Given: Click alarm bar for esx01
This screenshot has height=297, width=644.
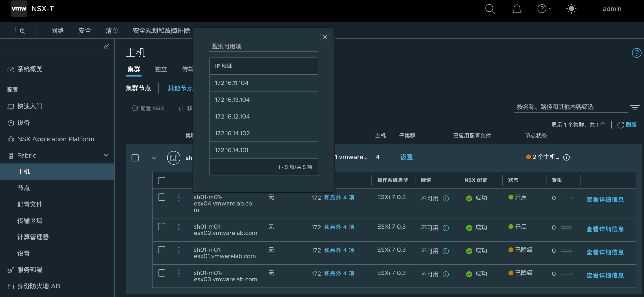Looking at the screenshot, I should coord(566,251).
